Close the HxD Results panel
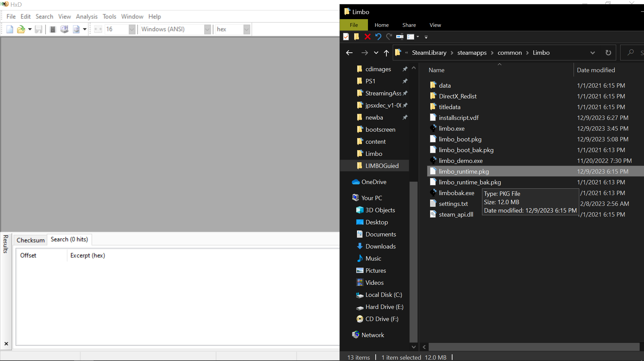 point(6,344)
